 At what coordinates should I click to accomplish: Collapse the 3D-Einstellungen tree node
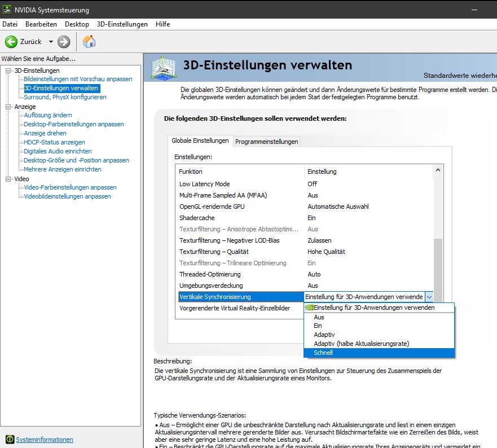point(8,71)
